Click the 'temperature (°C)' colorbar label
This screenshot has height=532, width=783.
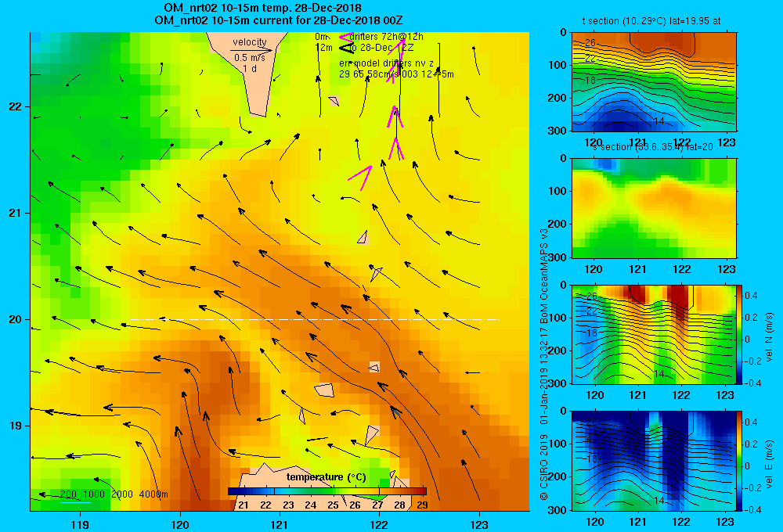pyautogui.click(x=326, y=477)
